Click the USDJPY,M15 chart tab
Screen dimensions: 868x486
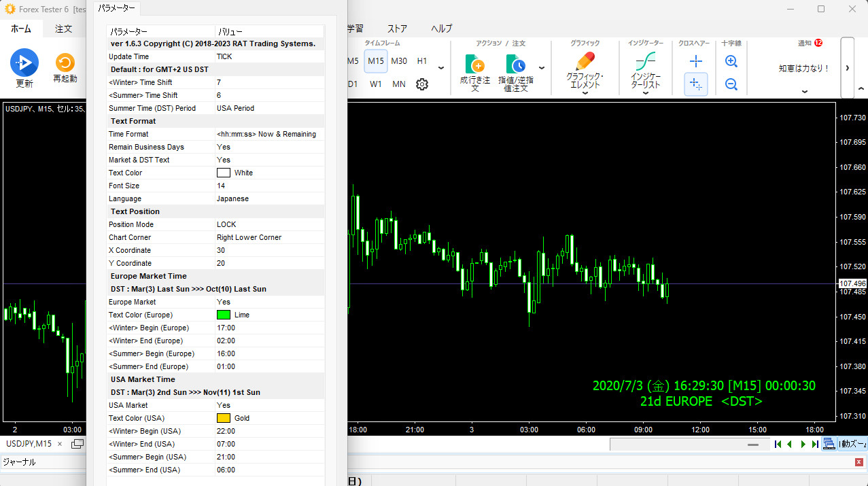tap(29, 444)
